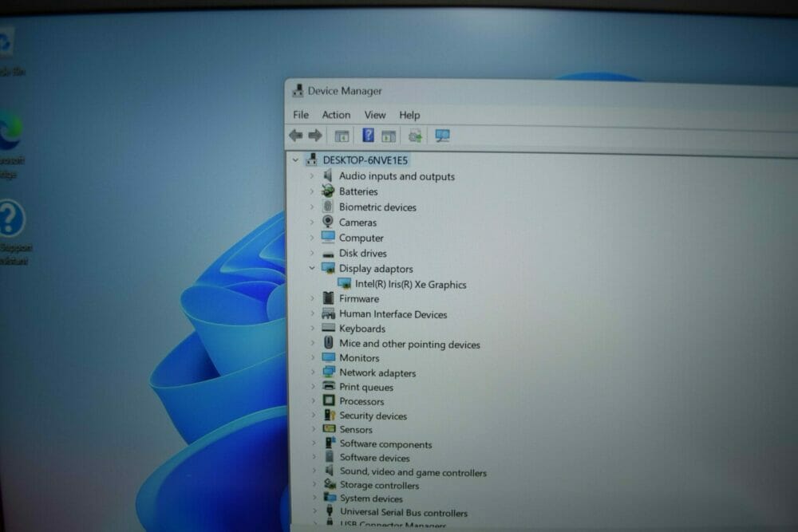The image size is (798, 532).
Task: Expand the Software devices category
Action: [314, 457]
